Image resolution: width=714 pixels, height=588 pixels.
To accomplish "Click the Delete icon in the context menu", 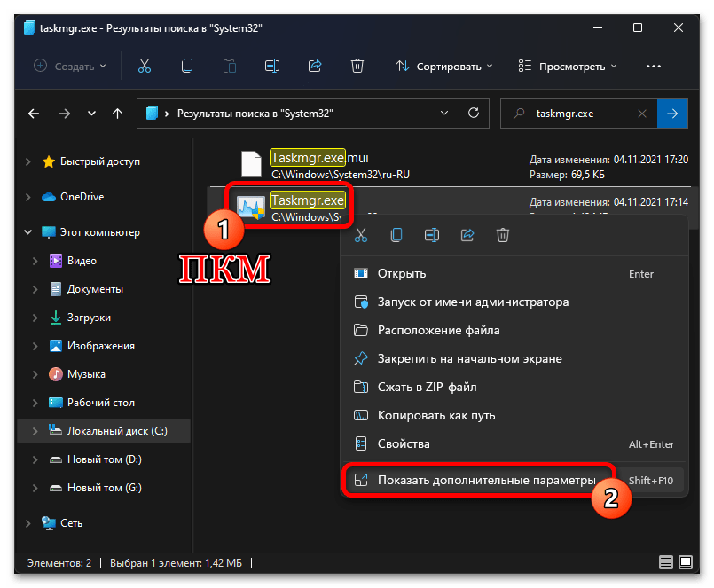I will 503,235.
